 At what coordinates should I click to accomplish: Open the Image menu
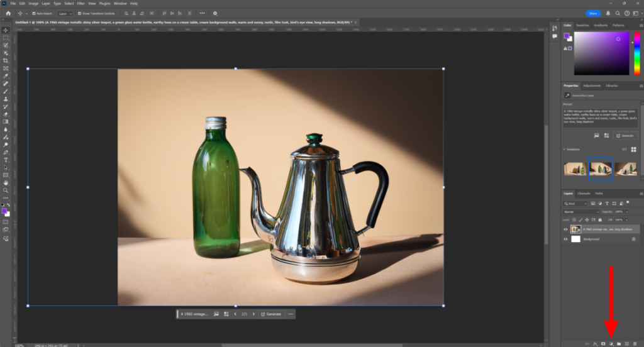[33, 3]
